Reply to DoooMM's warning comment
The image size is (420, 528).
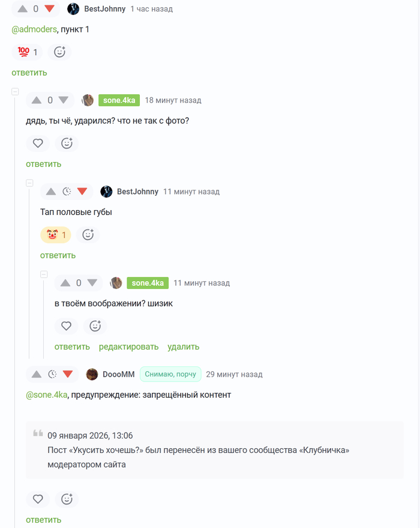43,520
